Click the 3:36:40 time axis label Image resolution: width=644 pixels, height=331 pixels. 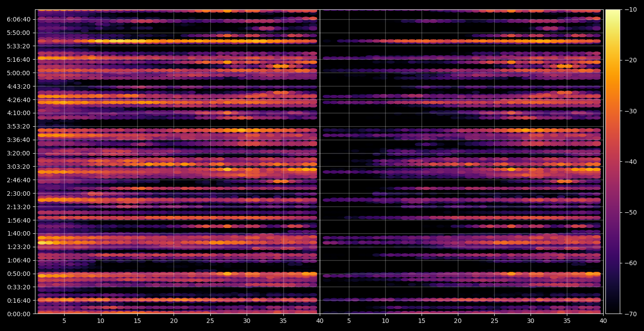point(19,140)
